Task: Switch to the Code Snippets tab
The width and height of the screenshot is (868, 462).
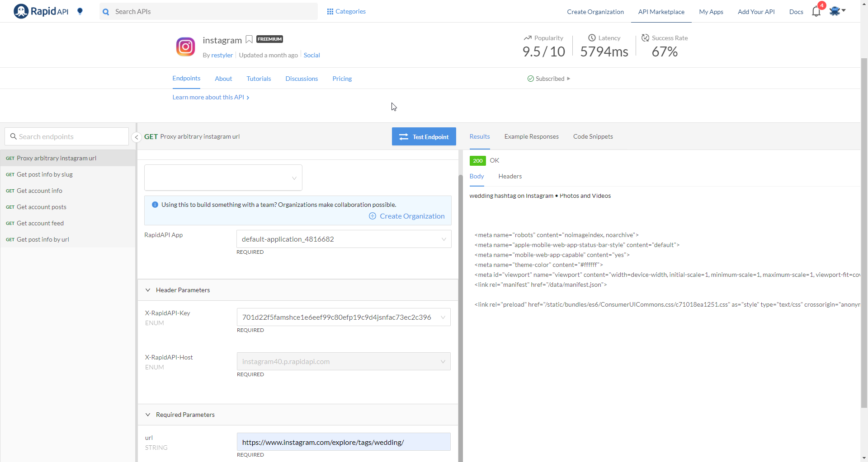Action: pyautogui.click(x=593, y=136)
